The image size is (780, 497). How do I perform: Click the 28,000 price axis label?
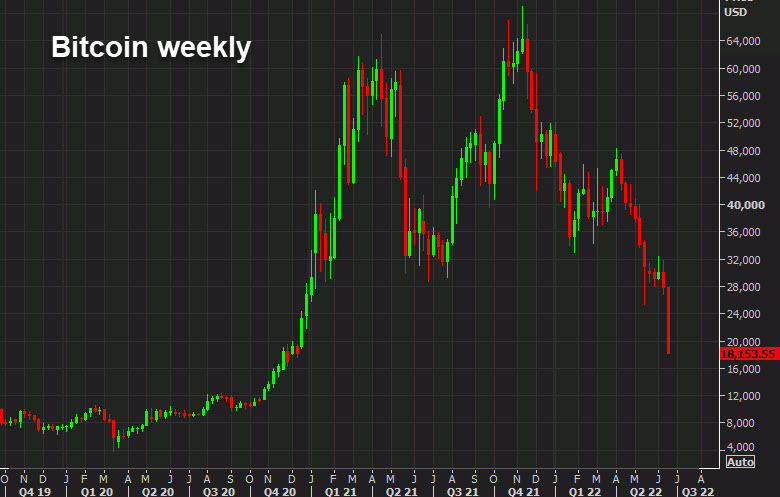(743, 287)
